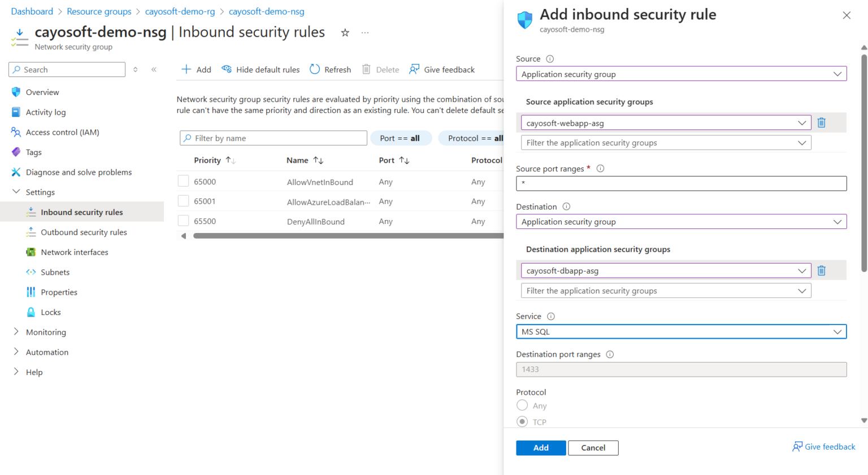Image resolution: width=868 pixels, height=475 pixels.
Task: Delete cayosoft-dbapp-asg using the trash icon
Action: click(822, 270)
